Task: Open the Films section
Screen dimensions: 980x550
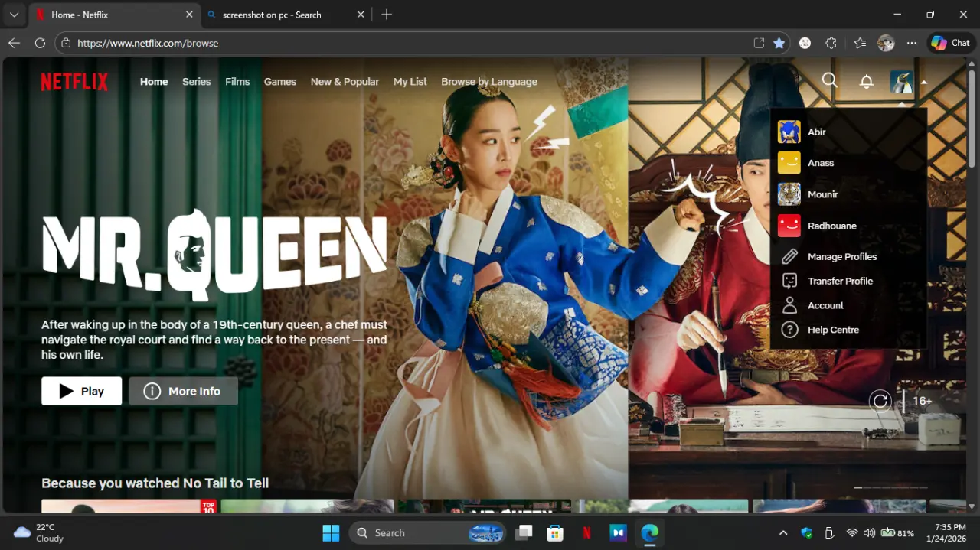Action: tap(237, 82)
